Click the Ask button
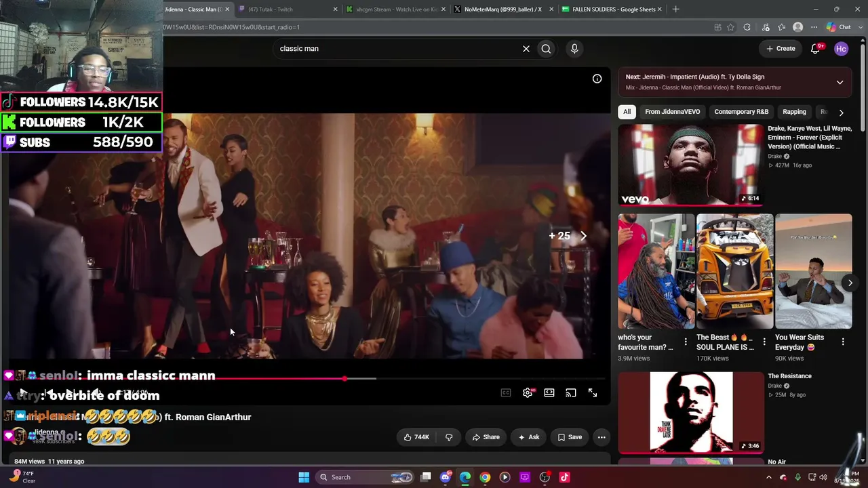868x488 pixels. coord(529,437)
